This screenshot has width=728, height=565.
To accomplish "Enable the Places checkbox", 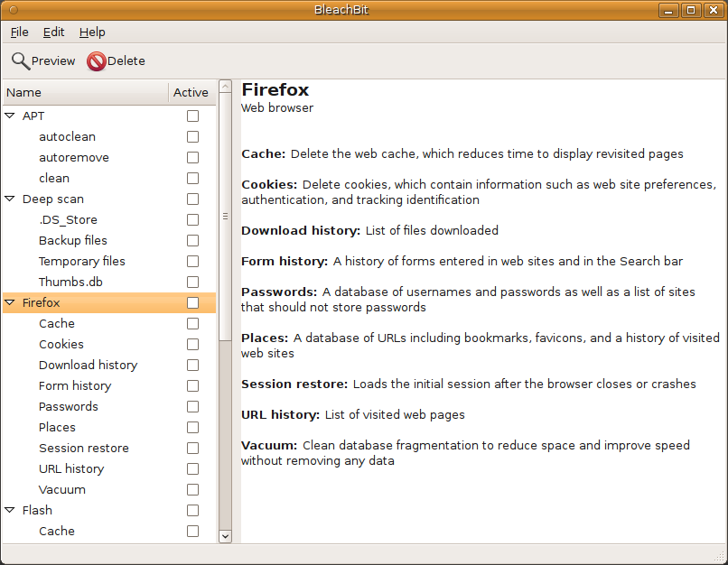I will pos(192,427).
